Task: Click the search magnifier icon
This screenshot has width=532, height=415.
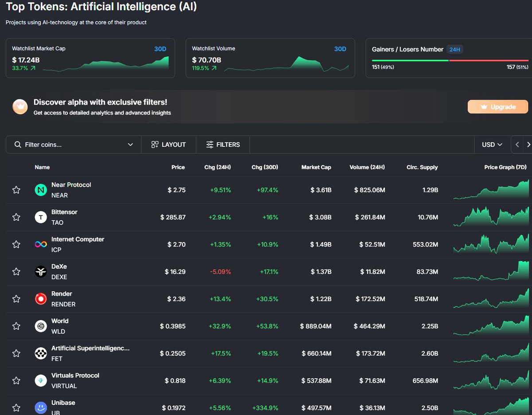Action: pos(18,145)
